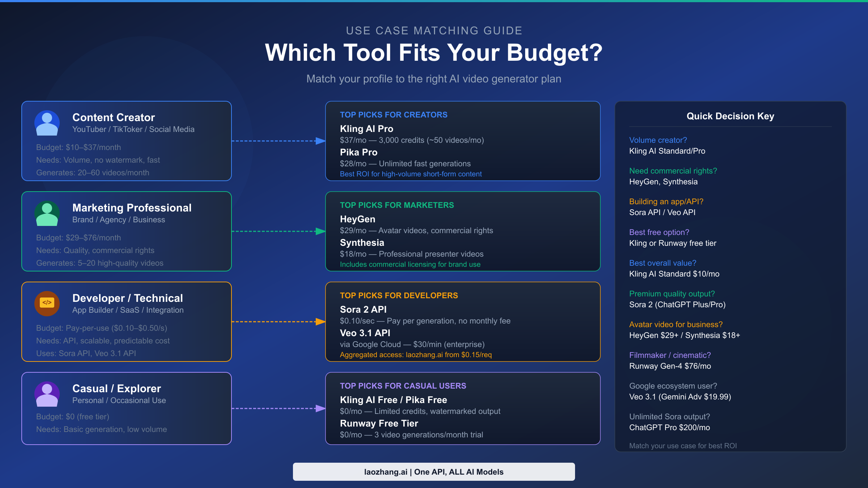
Task: Select the Content Creator profile card
Action: pos(126,141)
